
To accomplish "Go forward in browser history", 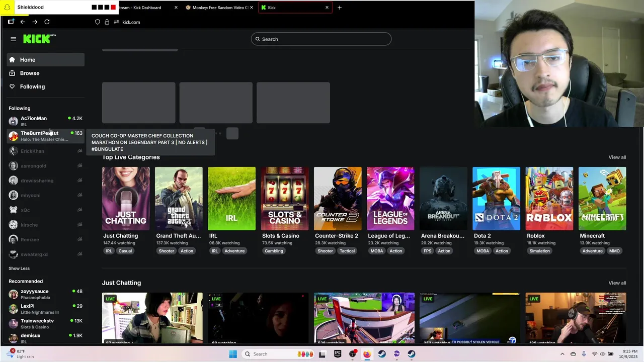I will point(35,22).
